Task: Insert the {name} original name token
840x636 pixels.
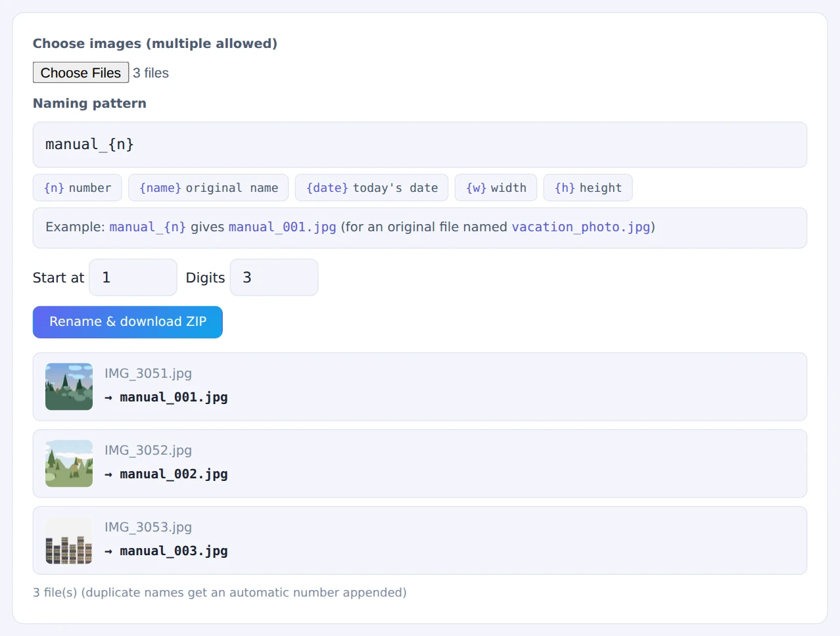Action: [x=208, y=188]
